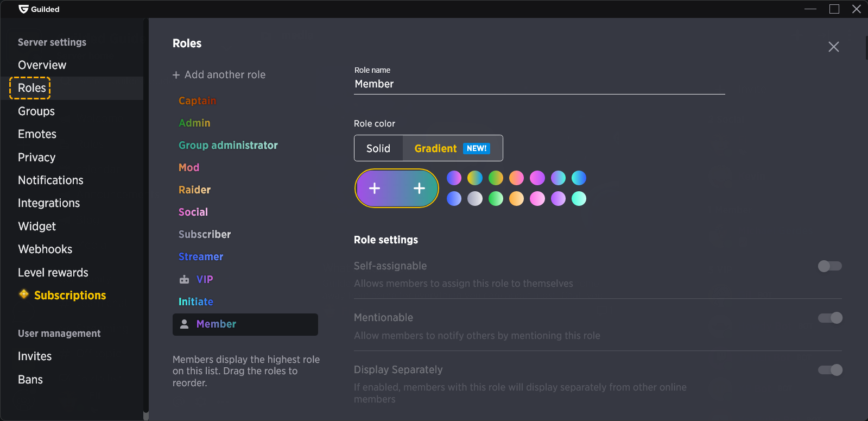Screen dimensions: 868x421
Task: Select the Streamer role
Action: (201, 257)
